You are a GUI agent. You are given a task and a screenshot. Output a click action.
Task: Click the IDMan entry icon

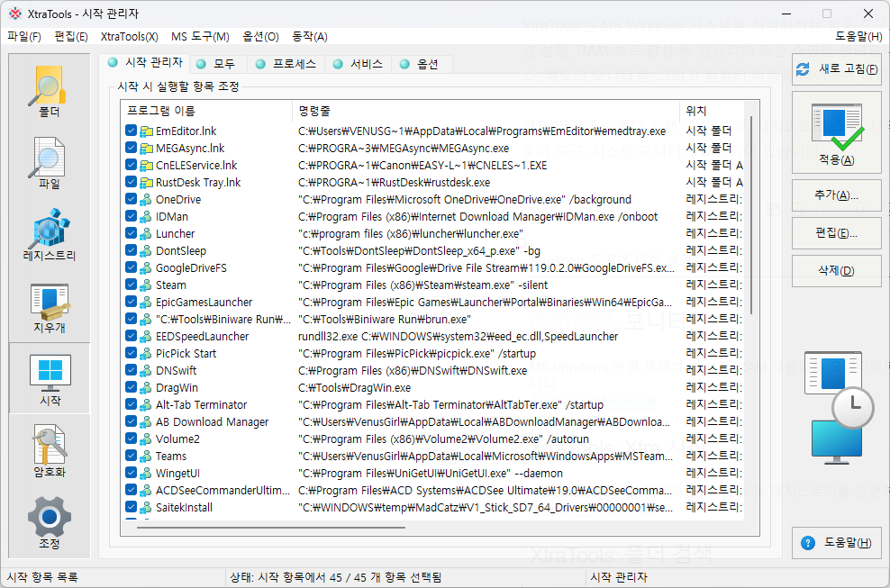[x=147, y=217]
